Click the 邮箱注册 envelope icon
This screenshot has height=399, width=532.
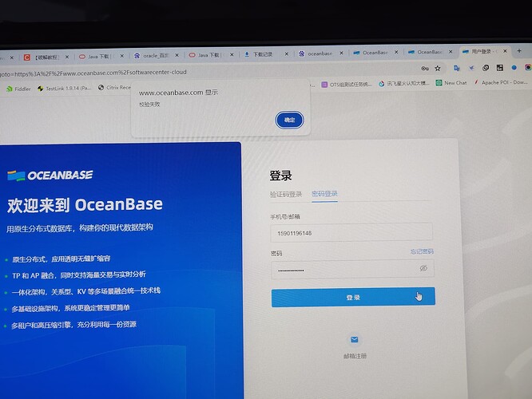pos(355,339)
